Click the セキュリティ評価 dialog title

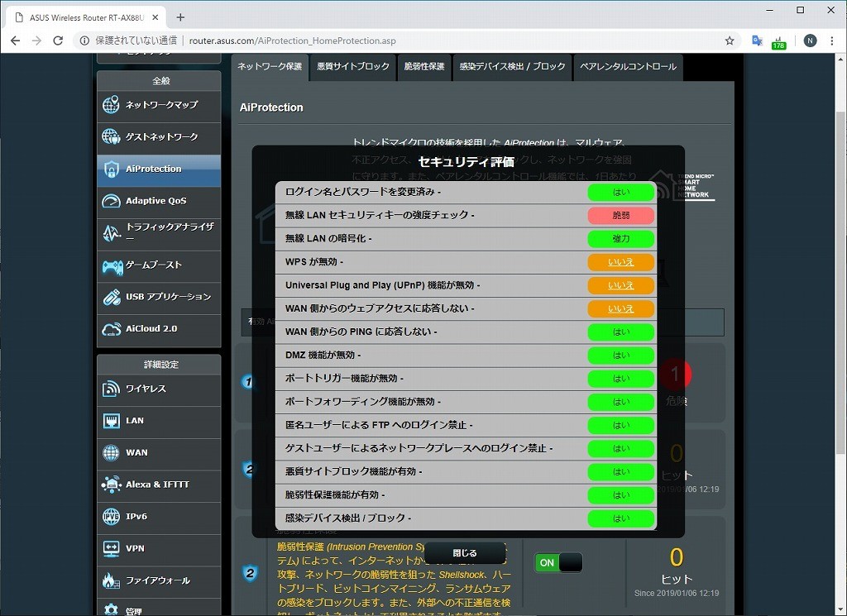click(x=467, y=162)
